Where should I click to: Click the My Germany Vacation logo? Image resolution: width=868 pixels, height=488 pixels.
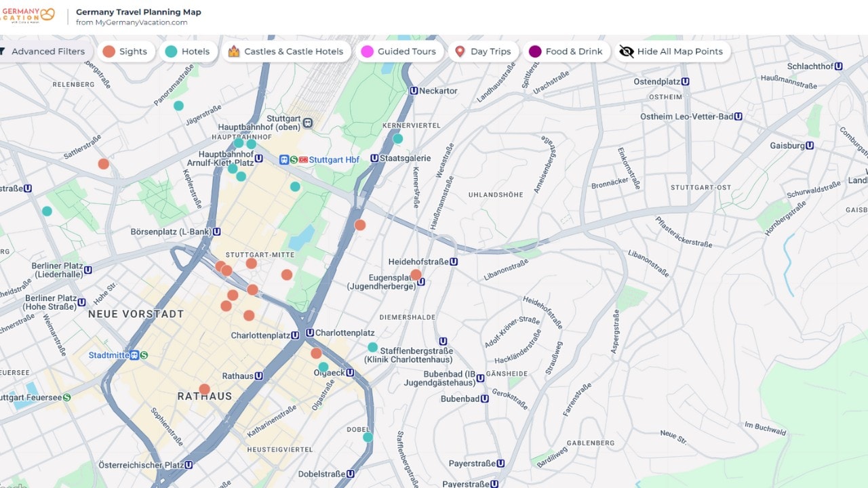27,15
